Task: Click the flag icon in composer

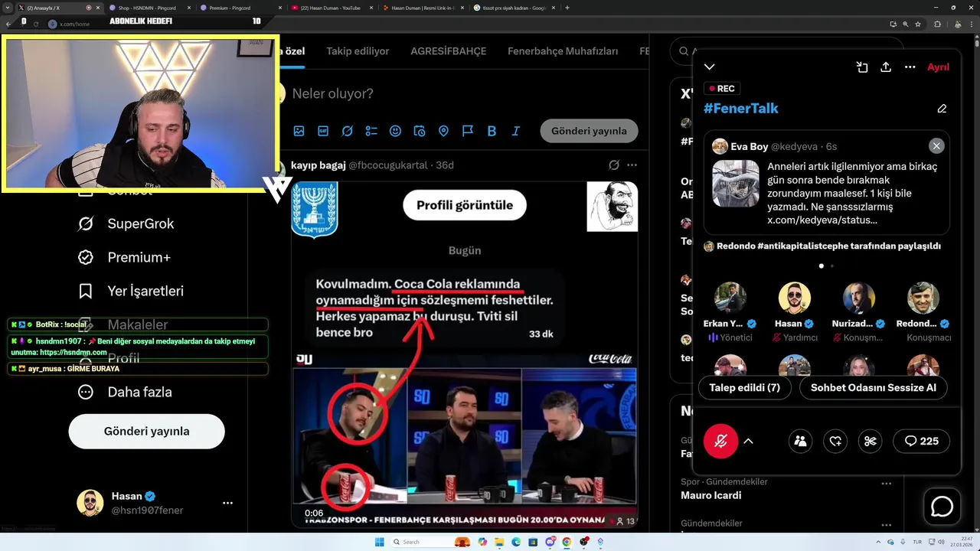Action: point(468,131)
